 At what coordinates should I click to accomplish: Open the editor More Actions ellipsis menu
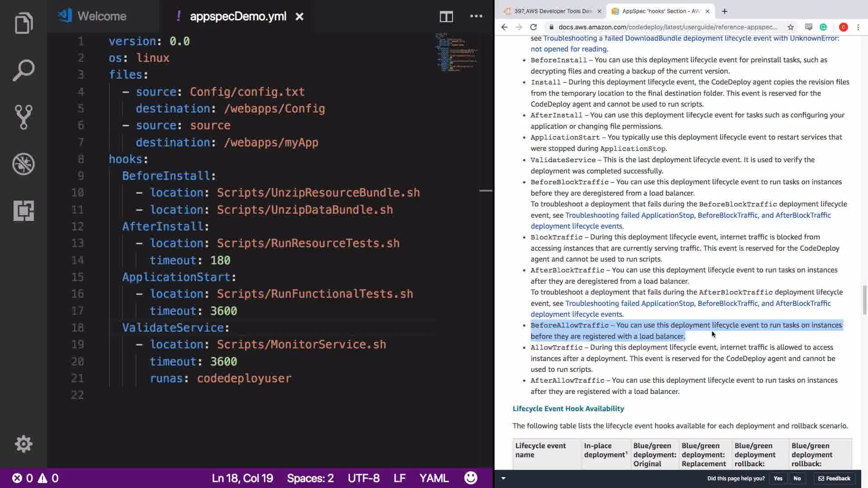pyautogui.click(x=476, y=17)
